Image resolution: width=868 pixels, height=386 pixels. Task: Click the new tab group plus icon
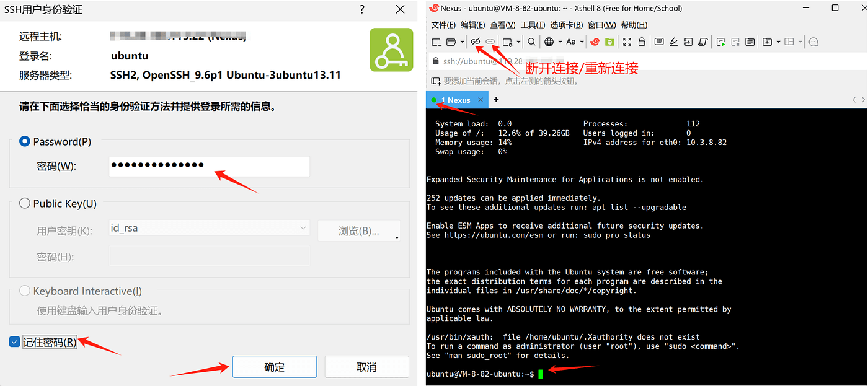pos(767,42)
